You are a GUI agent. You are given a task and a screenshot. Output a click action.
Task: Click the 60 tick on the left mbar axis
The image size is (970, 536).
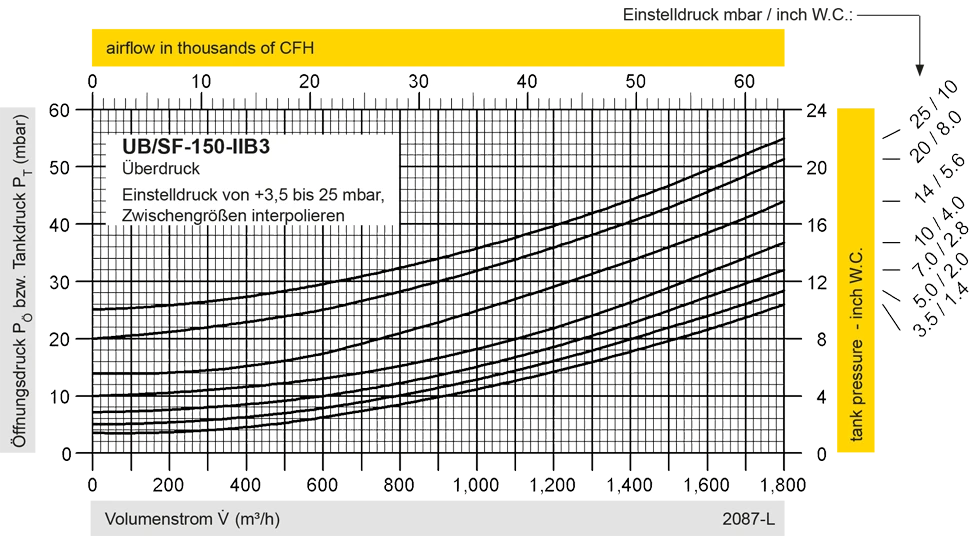click(x=61, y=110)
